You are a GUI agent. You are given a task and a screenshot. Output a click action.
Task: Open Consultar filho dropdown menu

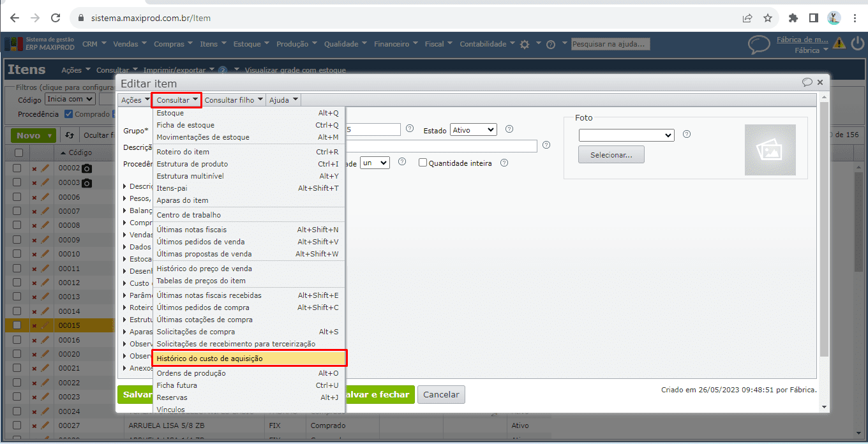click(x=234, y=100)
